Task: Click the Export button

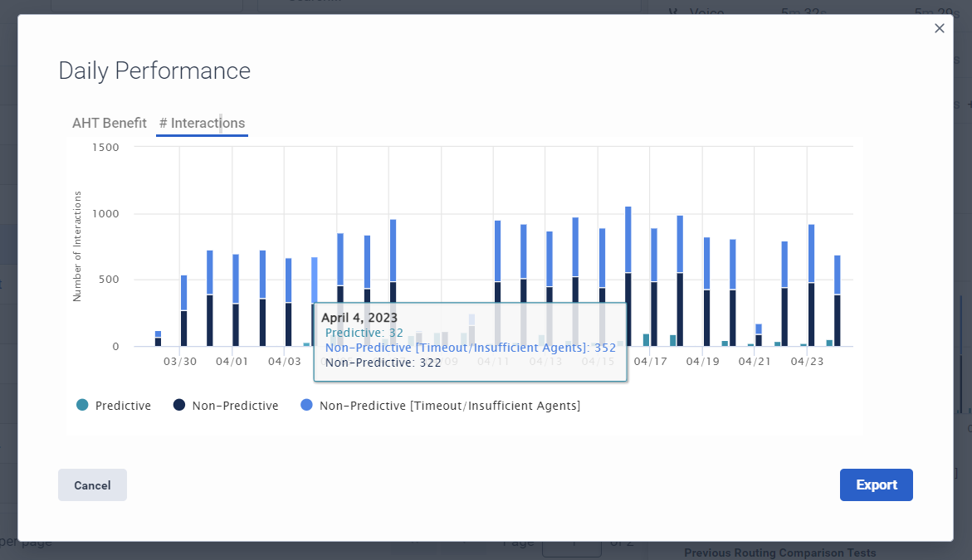Action: coord(877,485)
